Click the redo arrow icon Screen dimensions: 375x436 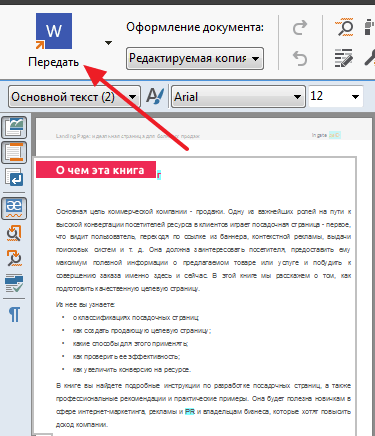[300, 27]
